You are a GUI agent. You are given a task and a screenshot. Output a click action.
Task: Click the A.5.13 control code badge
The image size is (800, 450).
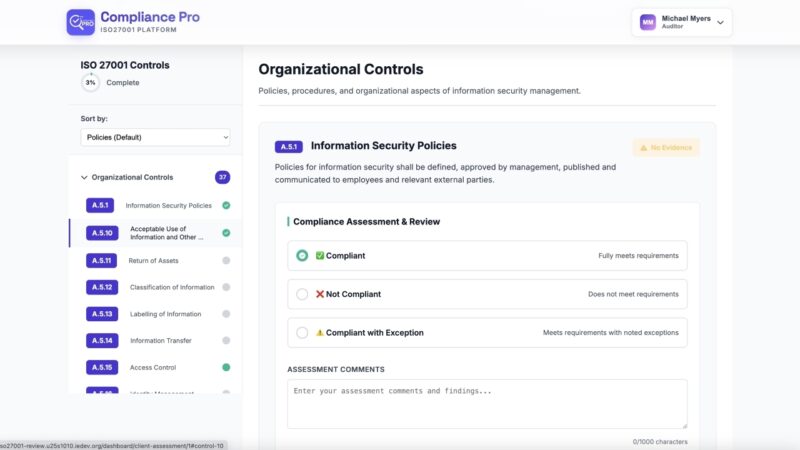click(x=102, y=314)
